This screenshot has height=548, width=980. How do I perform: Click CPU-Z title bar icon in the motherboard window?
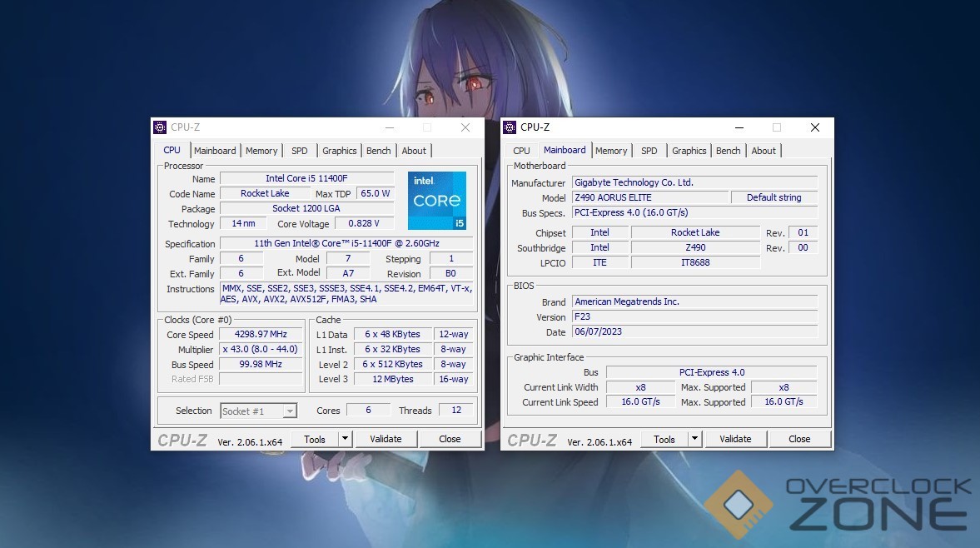pyautogui.click(x=510, y=127)
